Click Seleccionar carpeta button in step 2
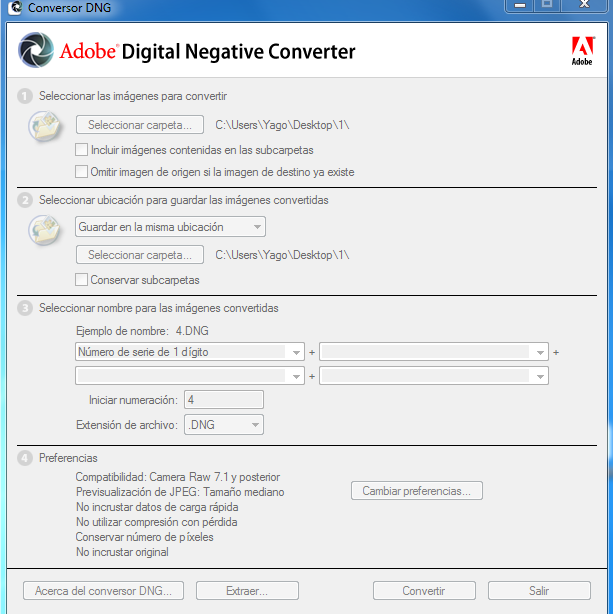This screenshot has width=613, height=614. click(x=140, y=255)
